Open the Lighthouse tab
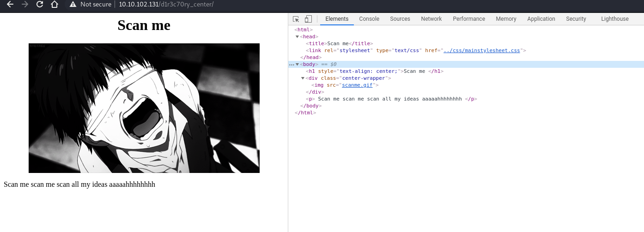 coord(614,19)
